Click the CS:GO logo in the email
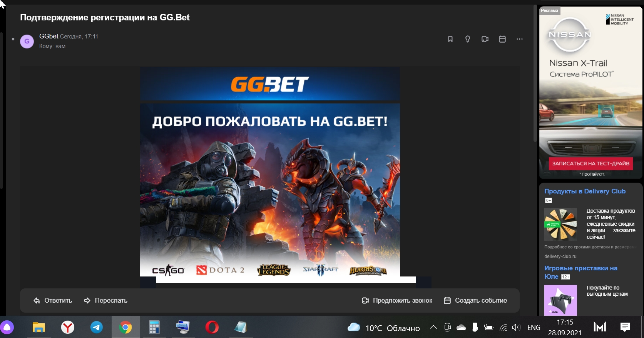 point(168,270)
